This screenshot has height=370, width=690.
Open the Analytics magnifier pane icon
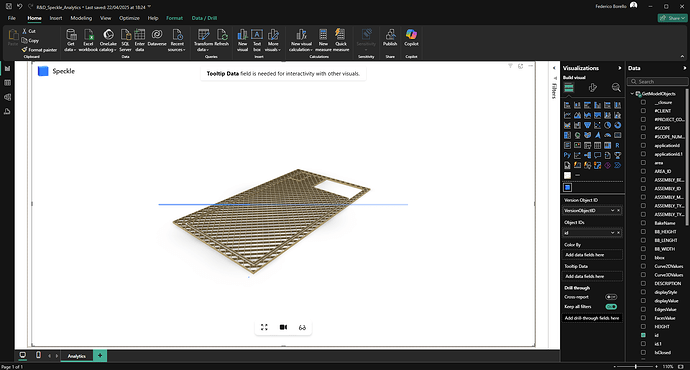pyautogui.click(x=616, y=88)
